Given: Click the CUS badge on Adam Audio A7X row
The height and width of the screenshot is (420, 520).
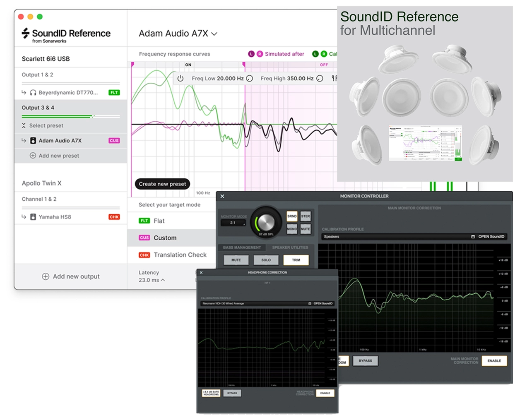Looking at the screenshot, I should pos(114,141).
